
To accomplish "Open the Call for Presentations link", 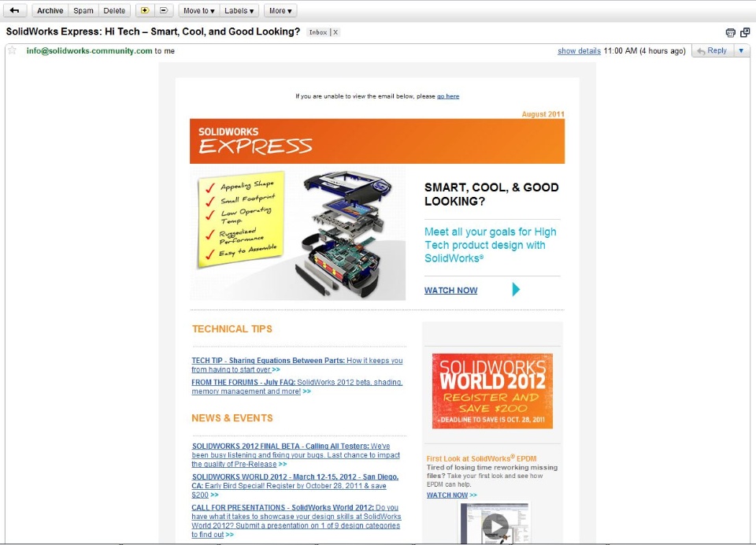I will tap(296, 521).
